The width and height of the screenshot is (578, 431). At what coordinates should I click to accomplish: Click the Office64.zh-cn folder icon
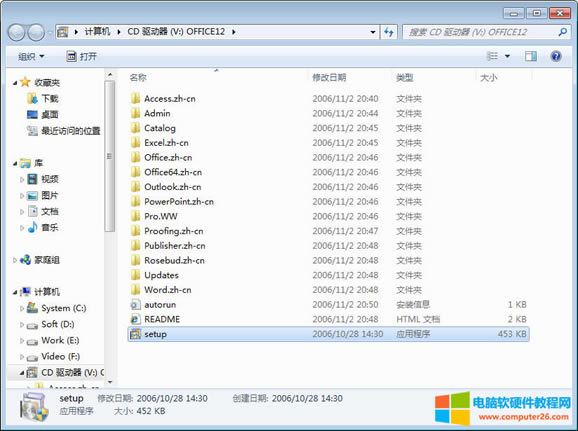click(x=136, y=172)
